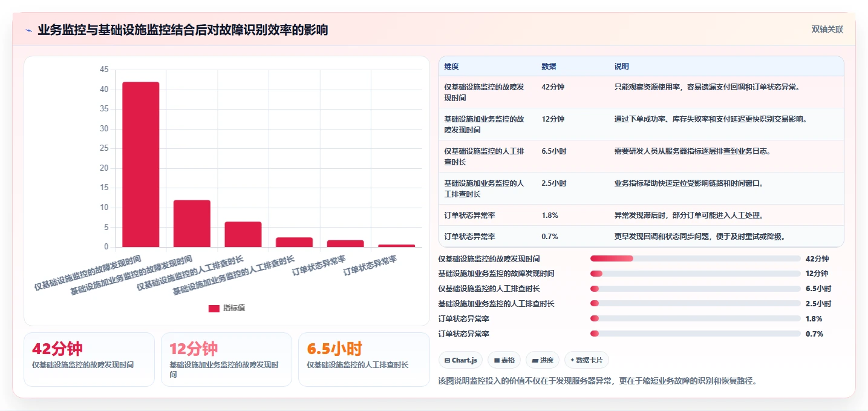The height and width of the screenshot is (411, 868).
Task: Click the 42分钟 value beside its progress bar
Action: coord(817,258)
